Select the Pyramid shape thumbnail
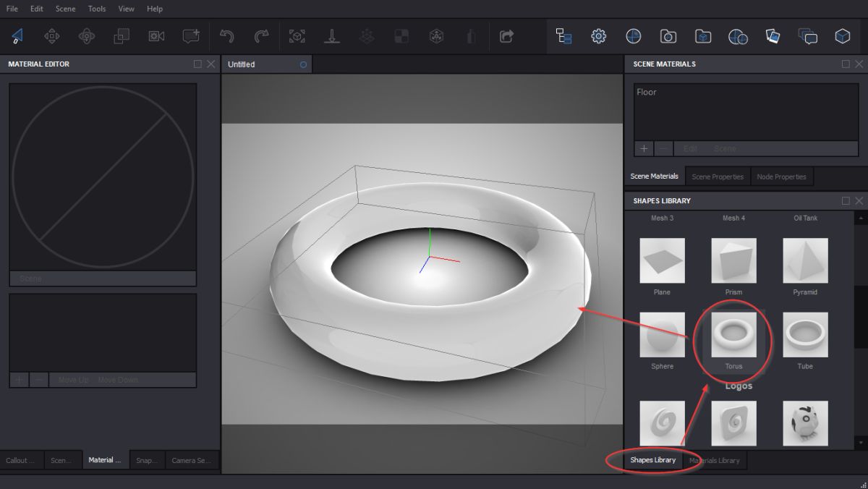This screenshot has width=868, height=489. click(x=805, y=261)
